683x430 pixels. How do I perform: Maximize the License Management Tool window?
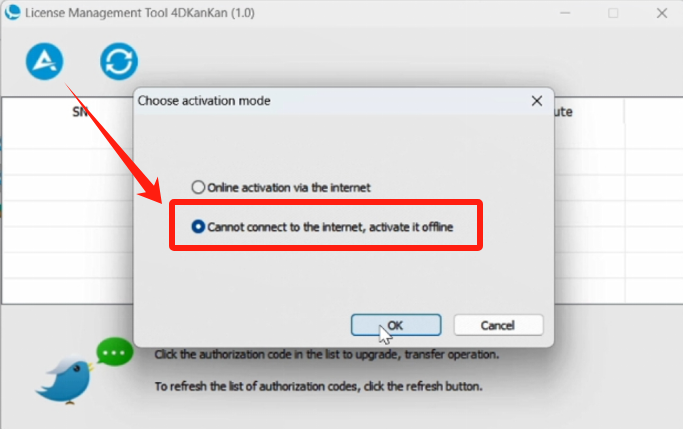(613, 13)
